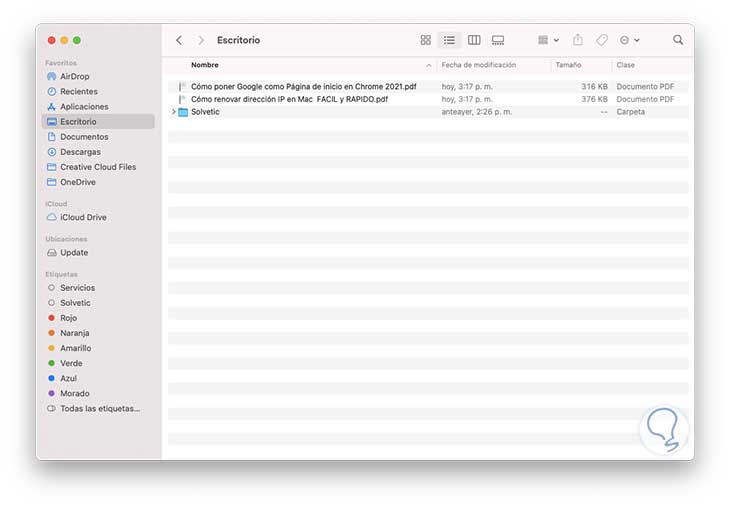Screen dimensions: 730x507
Task: Open AirDrop in the sidebar
Action: pos(98,76)
